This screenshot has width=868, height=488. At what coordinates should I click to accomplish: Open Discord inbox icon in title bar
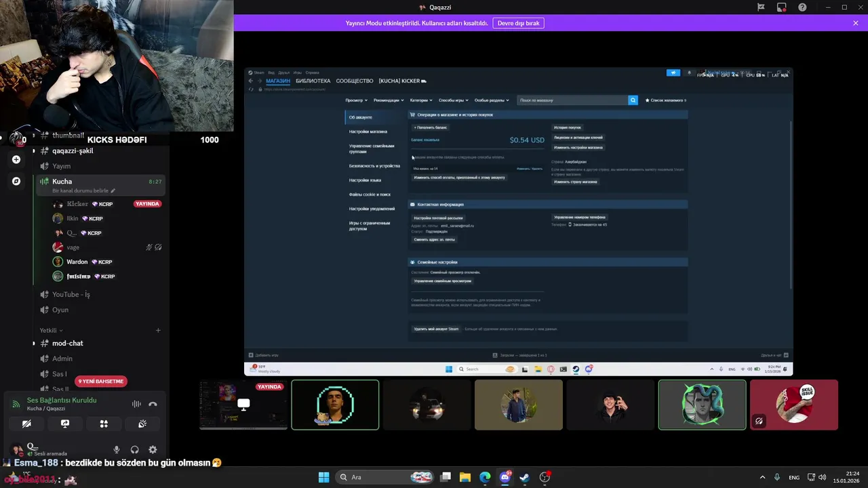(782, 7)
